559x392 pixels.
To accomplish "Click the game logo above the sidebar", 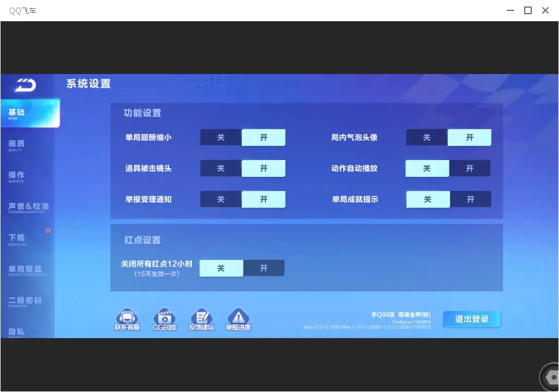I will click(25, 85).
